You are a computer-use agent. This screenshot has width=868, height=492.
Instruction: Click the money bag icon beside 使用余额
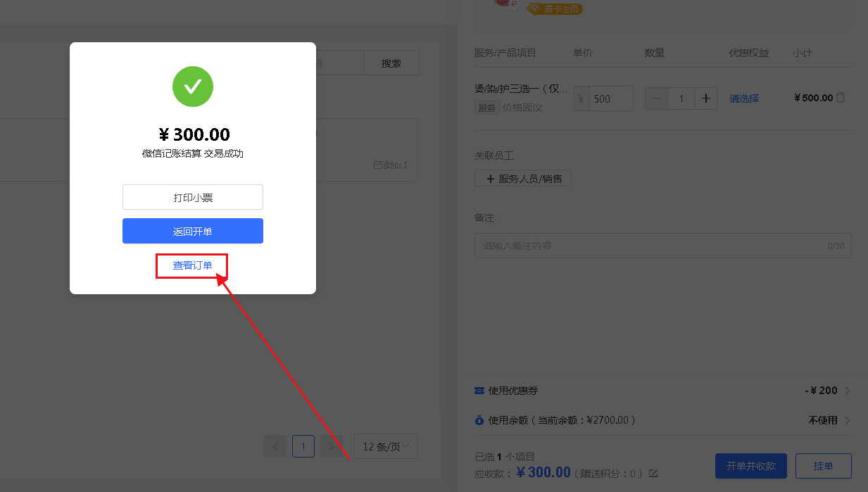pyautogui.click(x=479, y=420)
